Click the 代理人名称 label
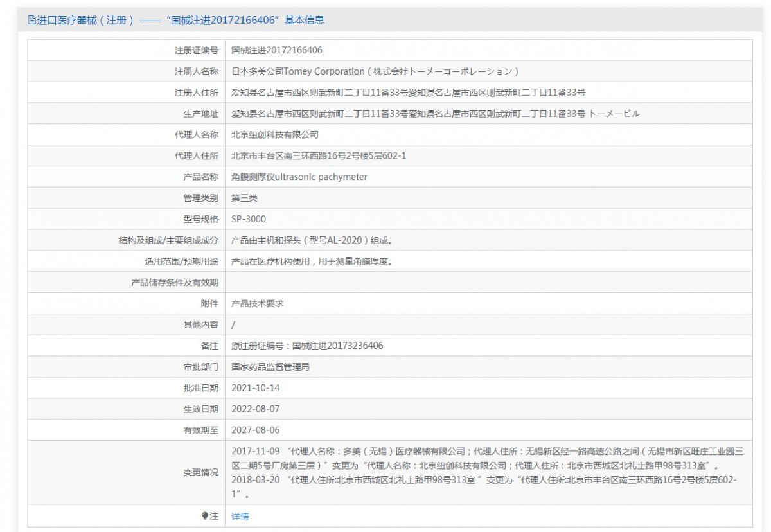The image size is (771, 532). (197, 135)
